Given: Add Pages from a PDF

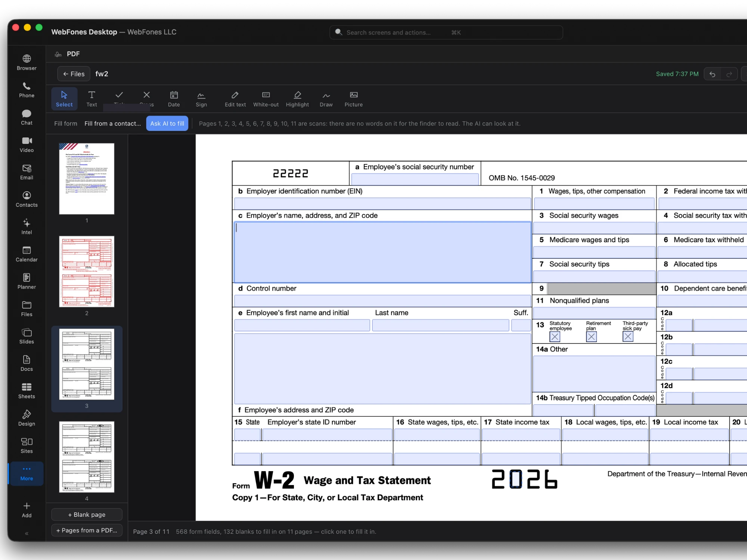Looking at the screenshot, I should [87, 530].
